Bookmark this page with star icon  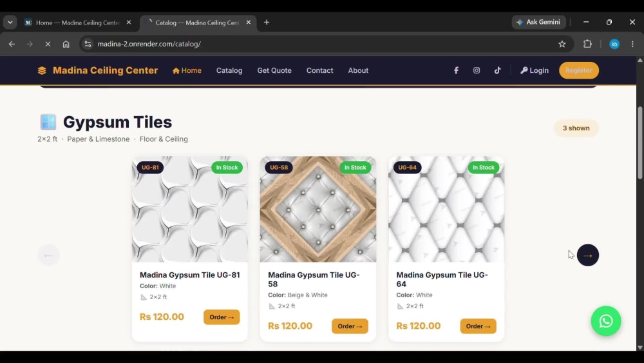(562, 44)
